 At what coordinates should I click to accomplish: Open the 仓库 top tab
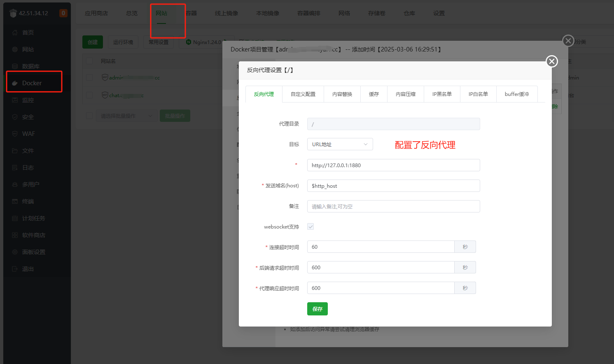click(409, 13)
